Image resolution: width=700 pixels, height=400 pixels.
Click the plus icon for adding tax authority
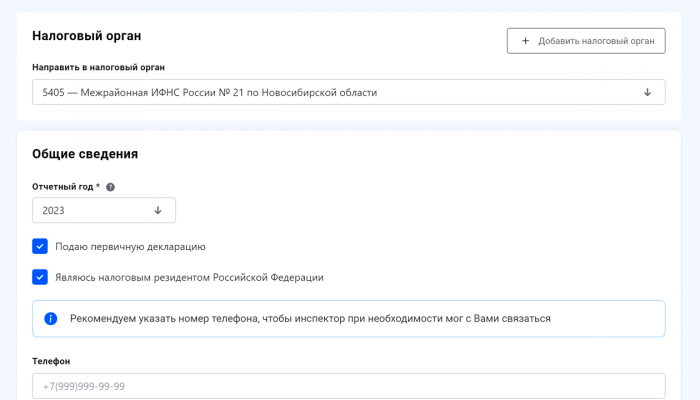[x=526, y=41]
